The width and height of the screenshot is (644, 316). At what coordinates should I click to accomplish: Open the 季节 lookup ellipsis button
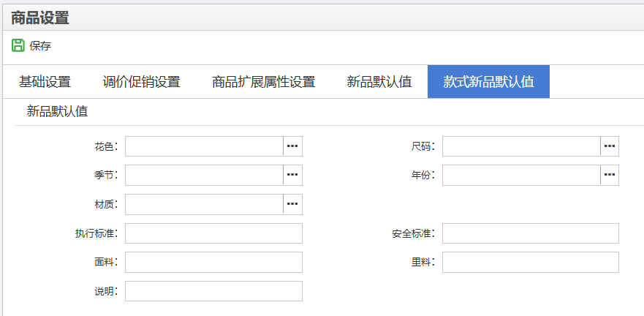[292, 176]
